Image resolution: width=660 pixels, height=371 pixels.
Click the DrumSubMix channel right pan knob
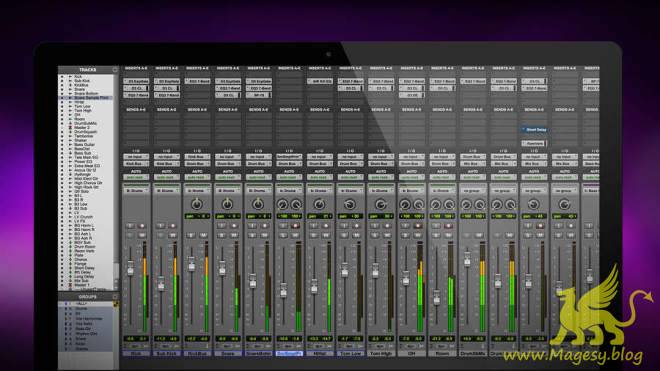coord(480,205)
